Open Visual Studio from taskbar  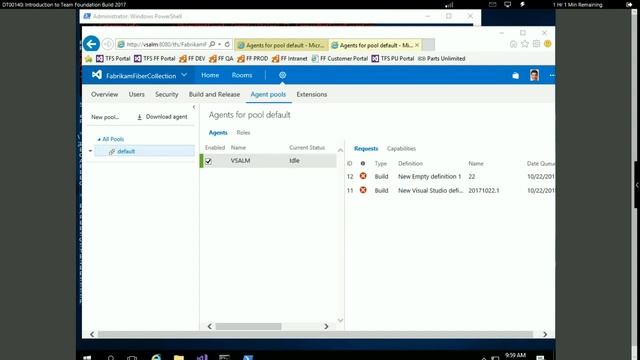[x=202, y=358]
